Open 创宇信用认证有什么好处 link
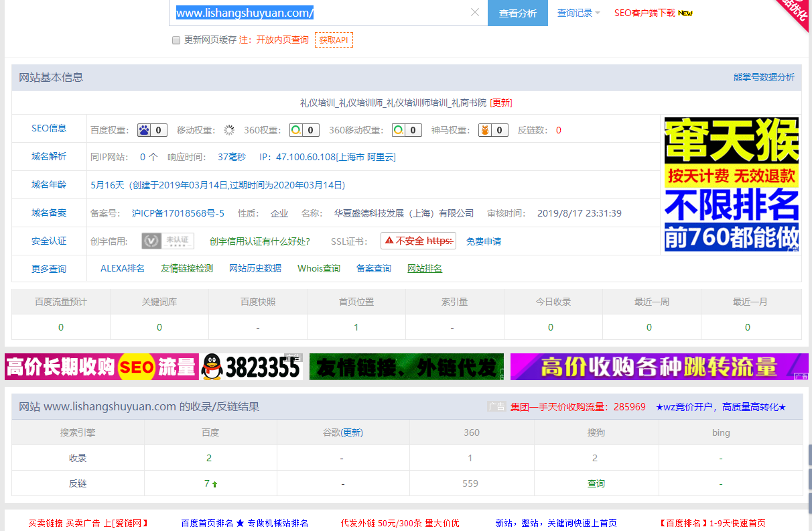 coord(260,241)
